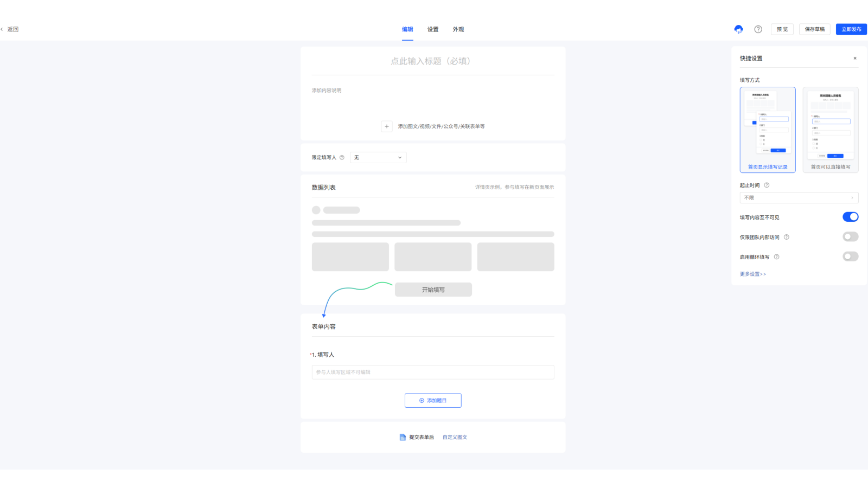Click help icon beside 起止时间
Screen dimensions: 868x488
pos(767,185)
